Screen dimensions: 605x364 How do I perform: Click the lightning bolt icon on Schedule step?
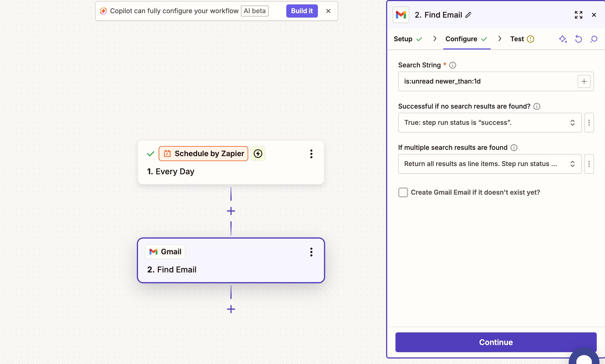click(258, 153)
